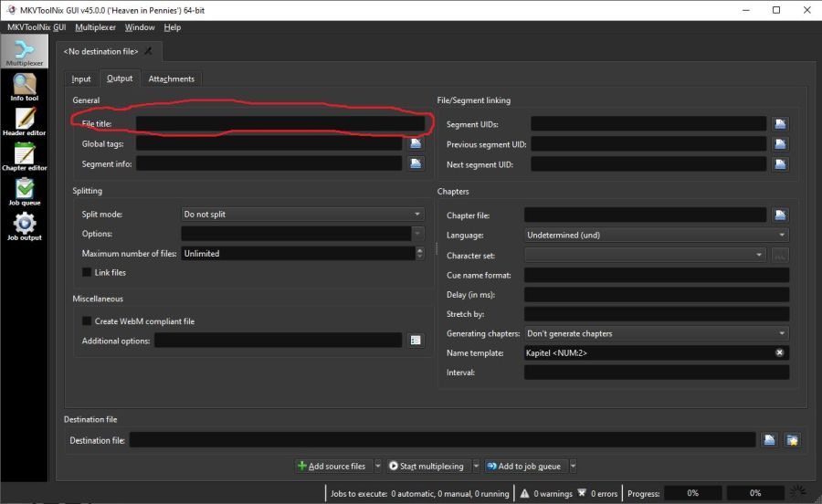Open the Multiplexer tool in sidebar
This screenshot has height=504, width=822.
[x=24, y=52]
